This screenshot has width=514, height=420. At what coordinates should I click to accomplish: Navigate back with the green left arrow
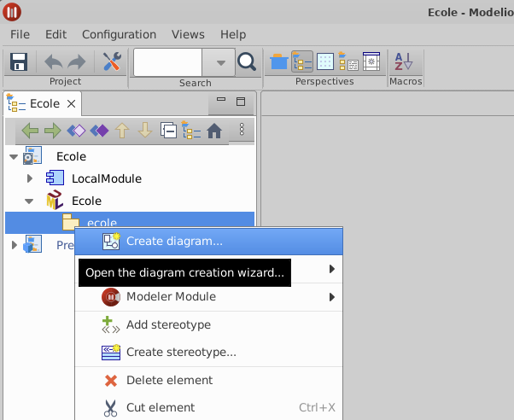pyautogui.click(x=30, y=131)
